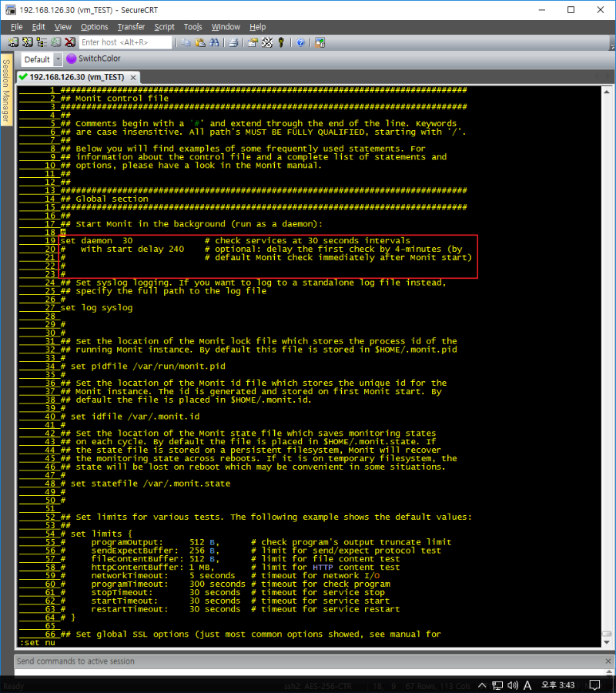Expand the Default button bar dropdown

click(58, 59)
